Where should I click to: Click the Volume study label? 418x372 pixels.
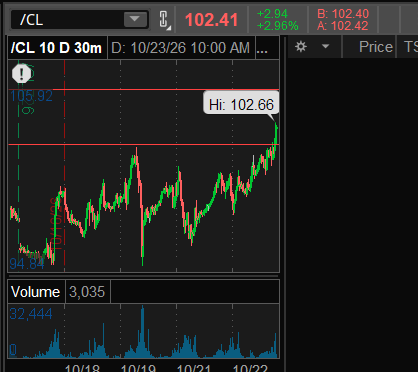point(35,292)
